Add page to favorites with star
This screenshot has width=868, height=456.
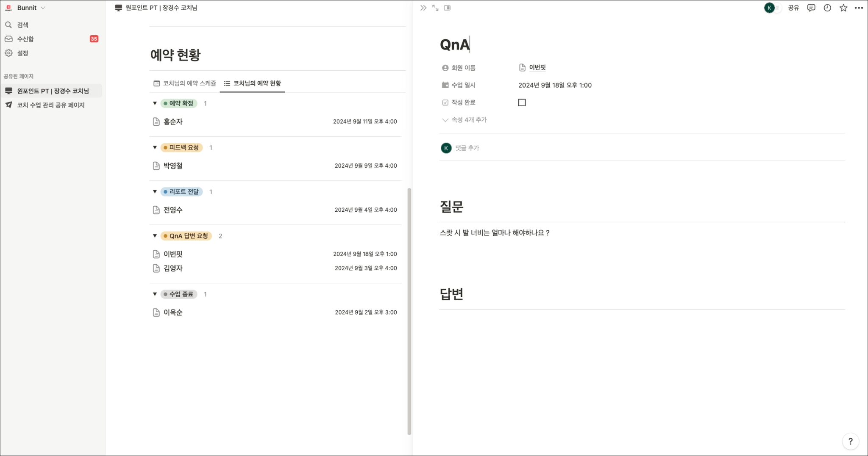pyautogui.click(x=843, y=8)
